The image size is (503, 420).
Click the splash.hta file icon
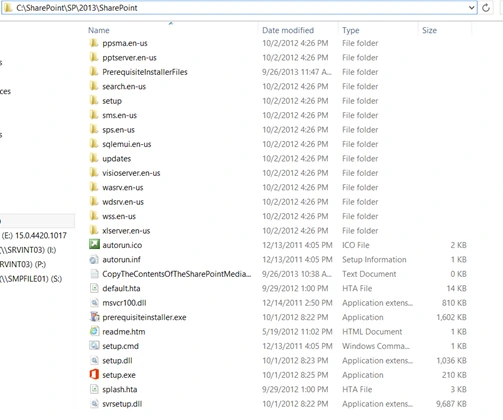coord(94,389)
